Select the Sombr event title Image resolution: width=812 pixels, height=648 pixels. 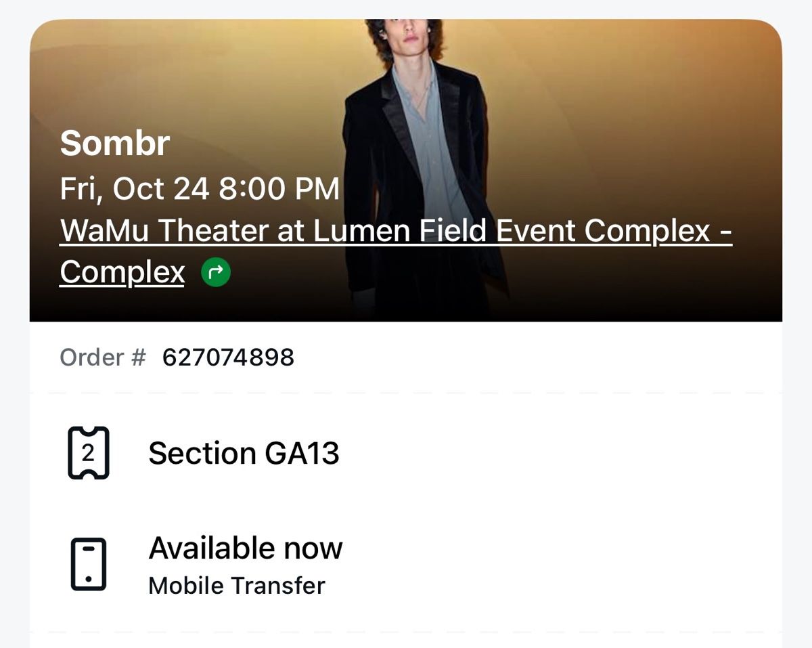(x=114, y=143)
